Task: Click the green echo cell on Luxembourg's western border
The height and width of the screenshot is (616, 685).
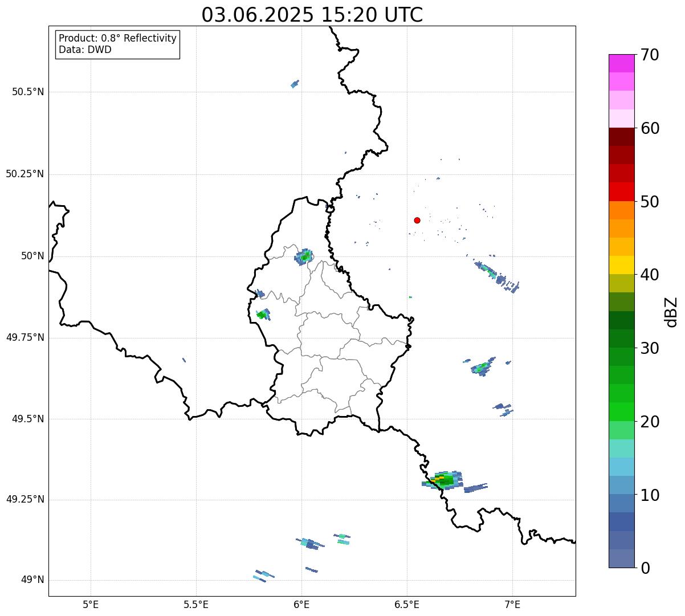Action: [263, 314]
